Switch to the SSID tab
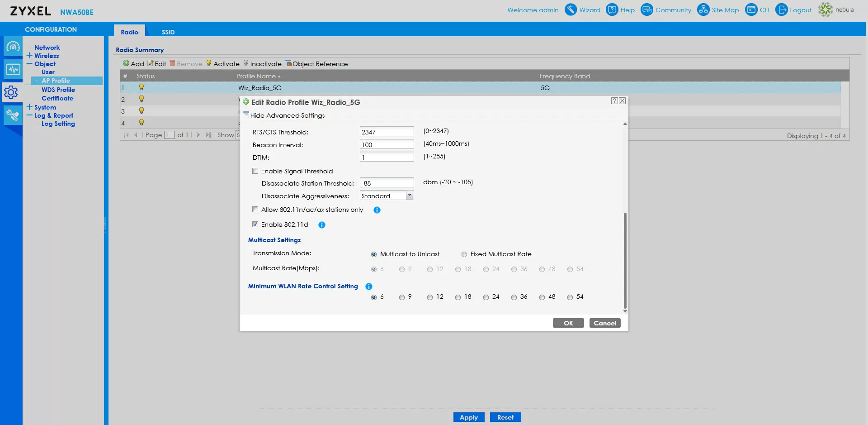Viewport: 868px width, 425px height. click(168, 32)
